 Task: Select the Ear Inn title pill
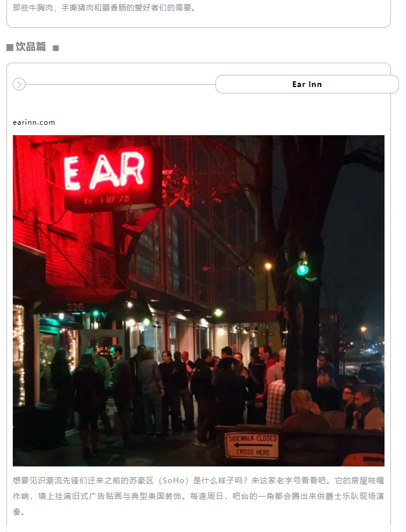(x=307, y=84)
